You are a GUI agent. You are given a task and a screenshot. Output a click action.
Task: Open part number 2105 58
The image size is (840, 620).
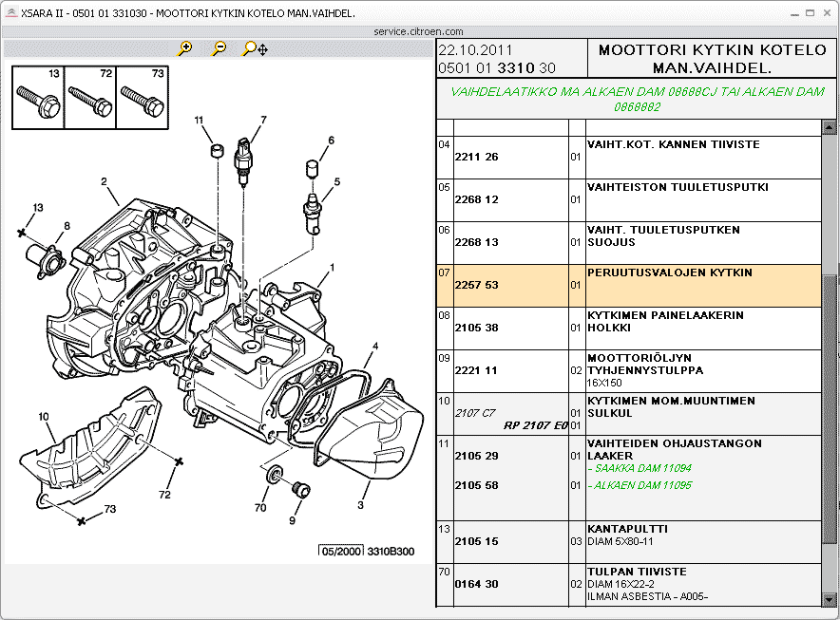pos(476,486)
